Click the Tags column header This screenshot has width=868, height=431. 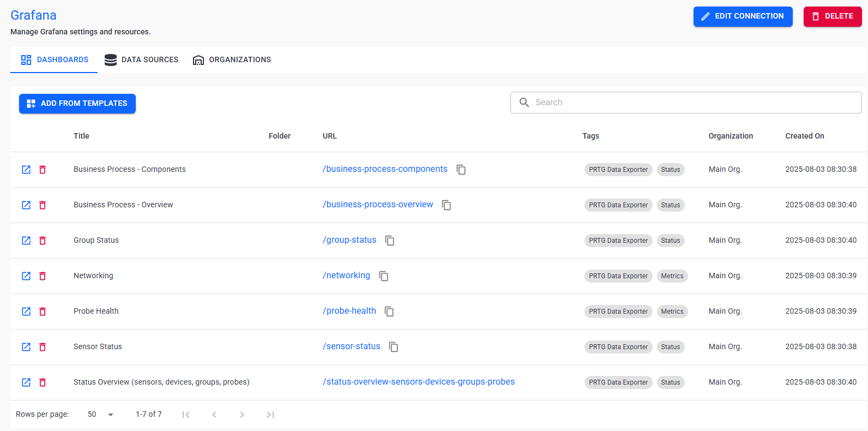pyautogui.click(x=590, y=136)
